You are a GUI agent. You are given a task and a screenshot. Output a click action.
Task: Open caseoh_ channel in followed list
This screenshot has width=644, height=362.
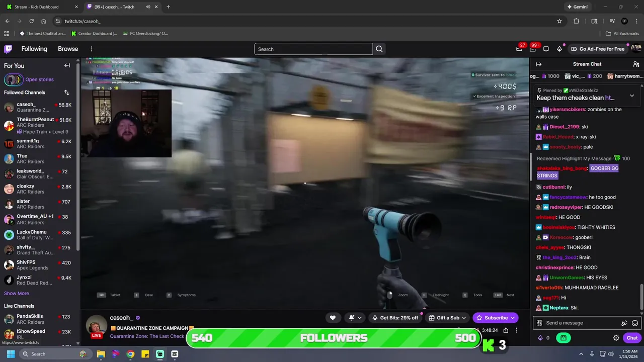pos(38,108)
